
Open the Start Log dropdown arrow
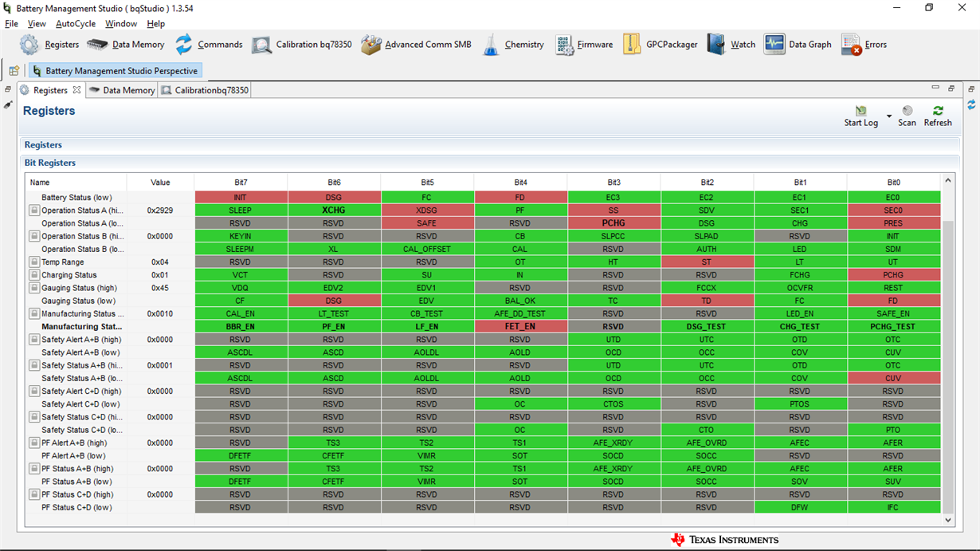pos(889,116)
